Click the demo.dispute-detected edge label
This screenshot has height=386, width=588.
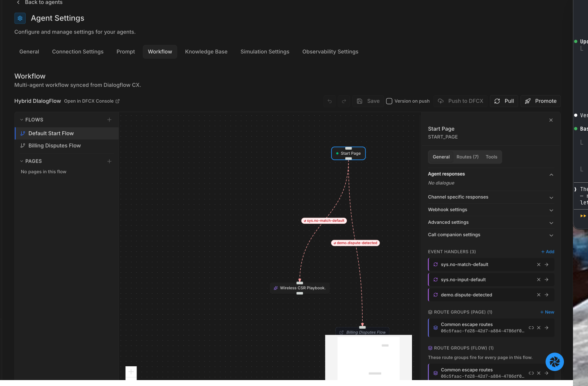(x=355, y=243)
